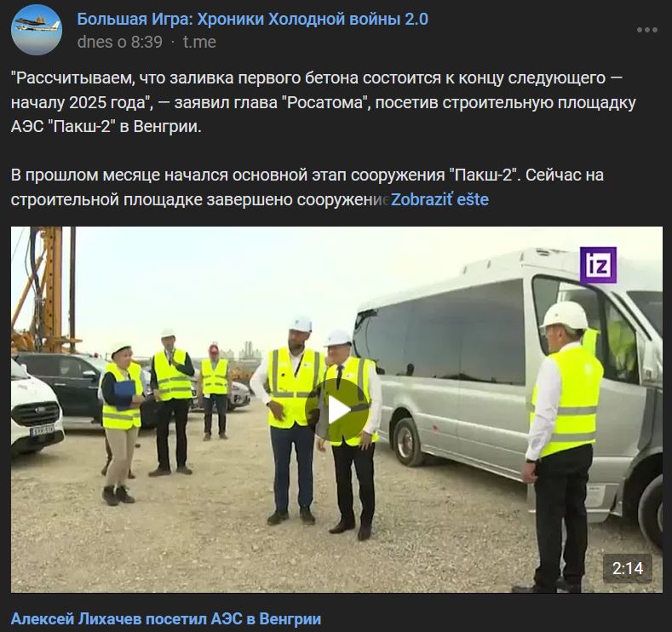Image resolution: width=672 pixels, height=632 pixels.
Task: Click the worker in the red cap in the preview
Action: [215, 392]
